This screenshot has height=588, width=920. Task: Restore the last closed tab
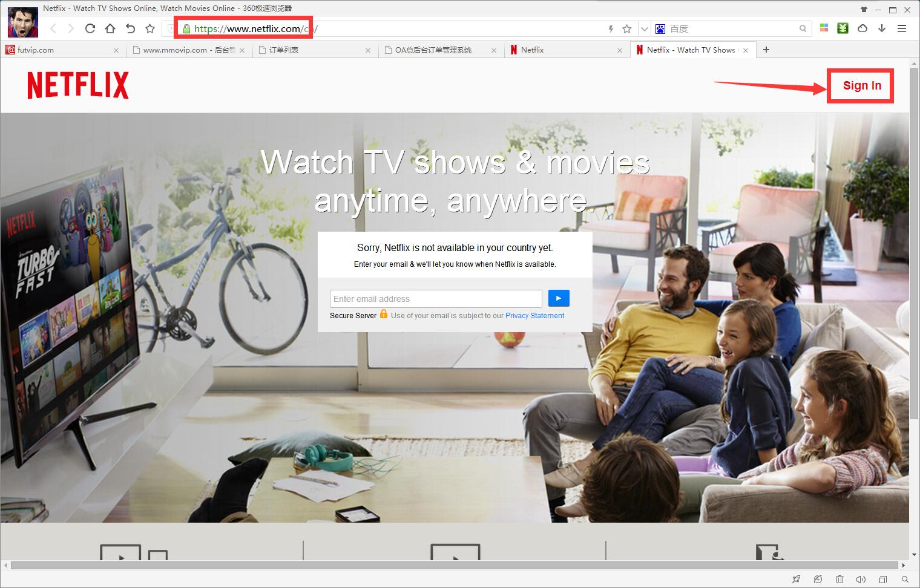click(130, 28)
